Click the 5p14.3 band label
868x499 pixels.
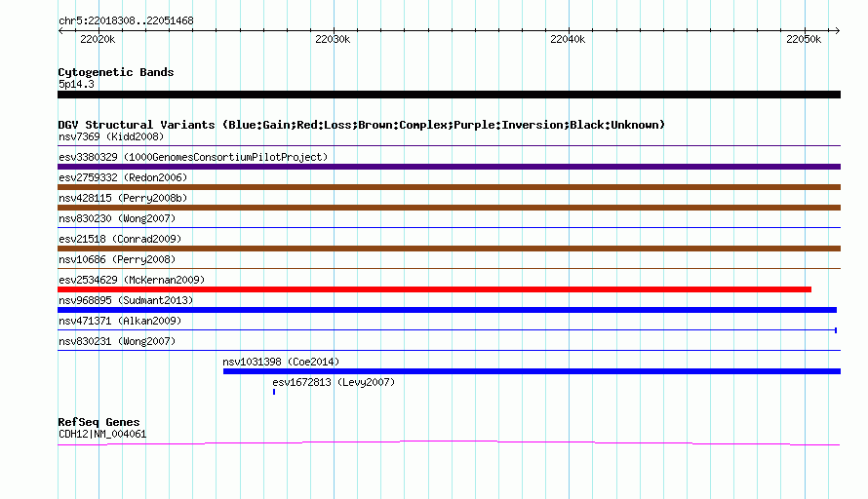(76, 84)
